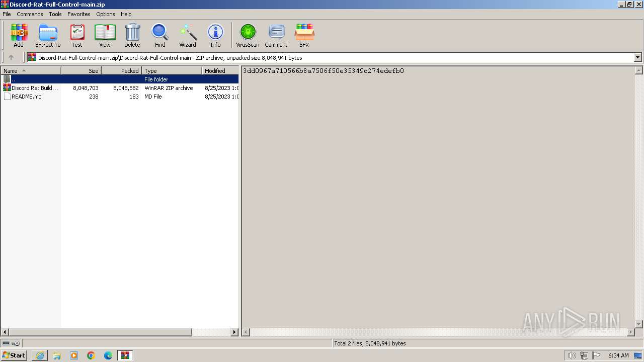
Task: Click comment pane scroll left arrow
Action: click(247, 332)
